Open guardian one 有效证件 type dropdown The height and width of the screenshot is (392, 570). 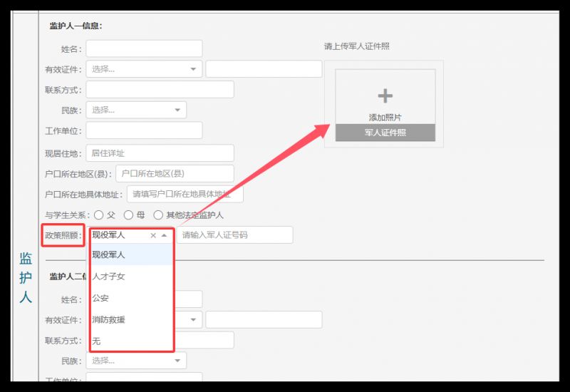pos(144,69)
